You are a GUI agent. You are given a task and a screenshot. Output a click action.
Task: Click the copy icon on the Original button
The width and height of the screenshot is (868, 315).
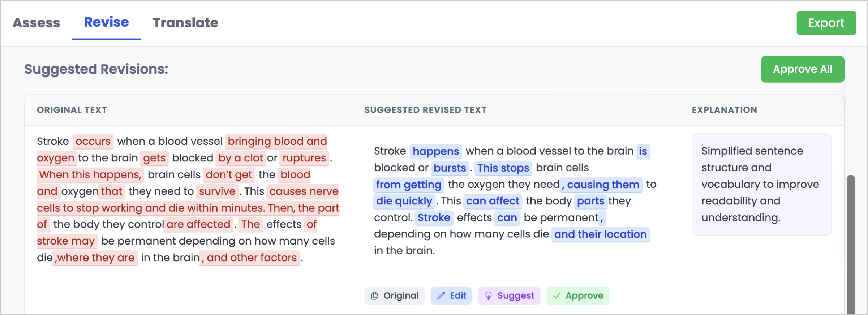click(375, 295)
